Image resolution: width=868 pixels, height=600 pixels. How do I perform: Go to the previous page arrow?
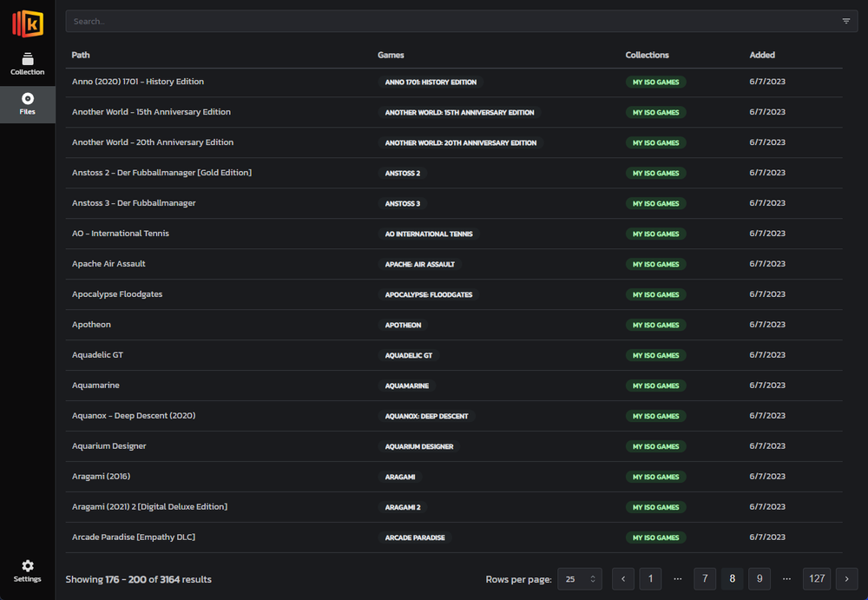pyautogui.click(x=622, y=579)
